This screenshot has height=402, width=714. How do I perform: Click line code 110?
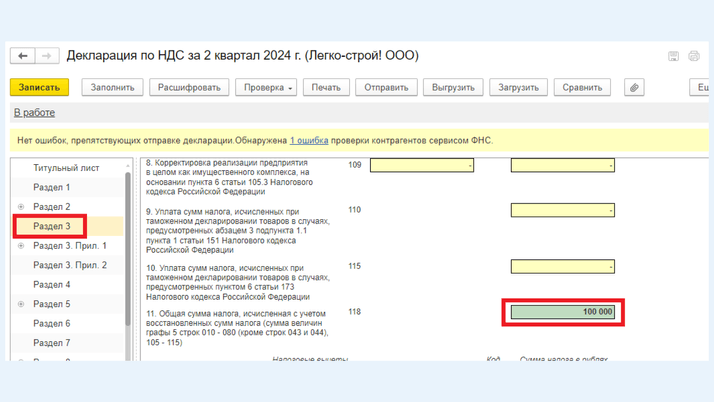coord(355,210)
